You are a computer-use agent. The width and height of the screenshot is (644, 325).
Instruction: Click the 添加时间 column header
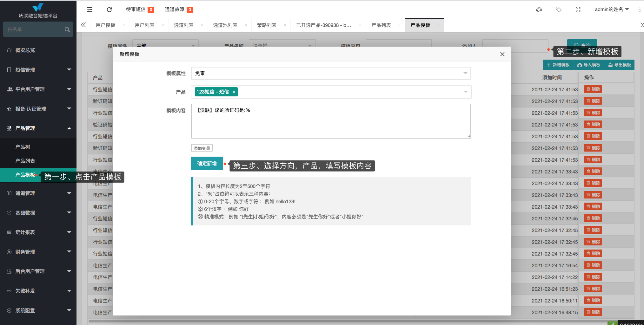pos(552,78)
